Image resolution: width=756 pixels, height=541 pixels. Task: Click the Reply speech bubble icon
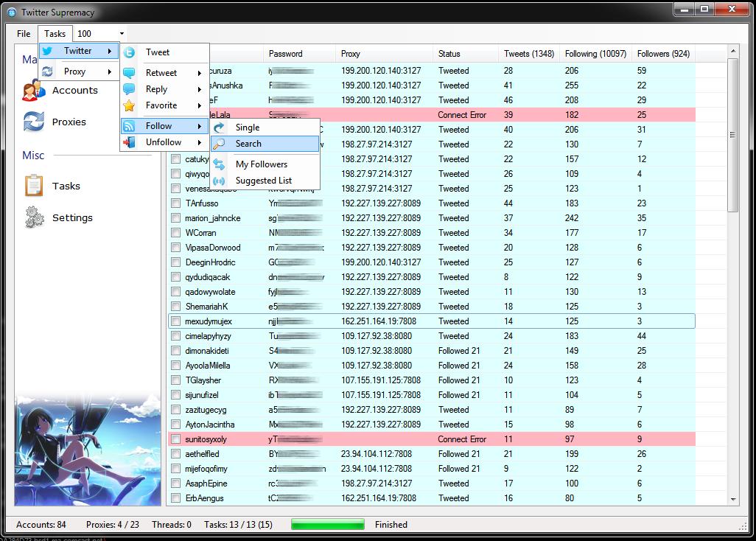[x=129, y=89]
